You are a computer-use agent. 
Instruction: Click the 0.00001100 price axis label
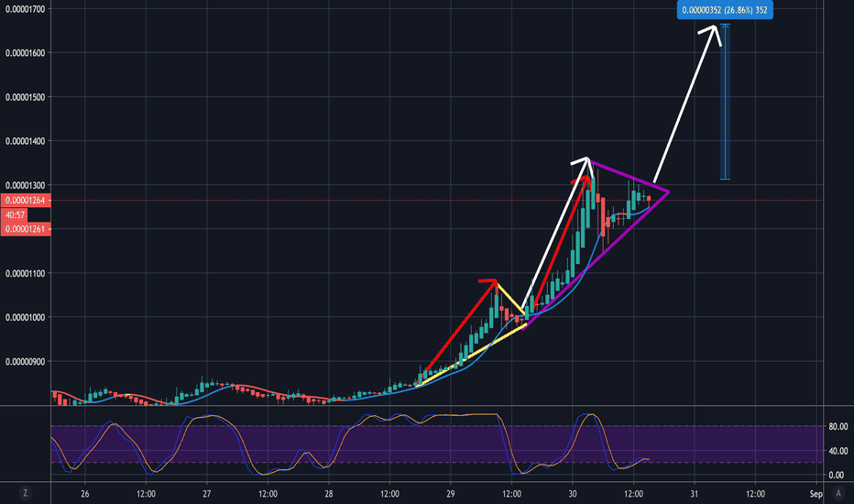tap(25, 273)
